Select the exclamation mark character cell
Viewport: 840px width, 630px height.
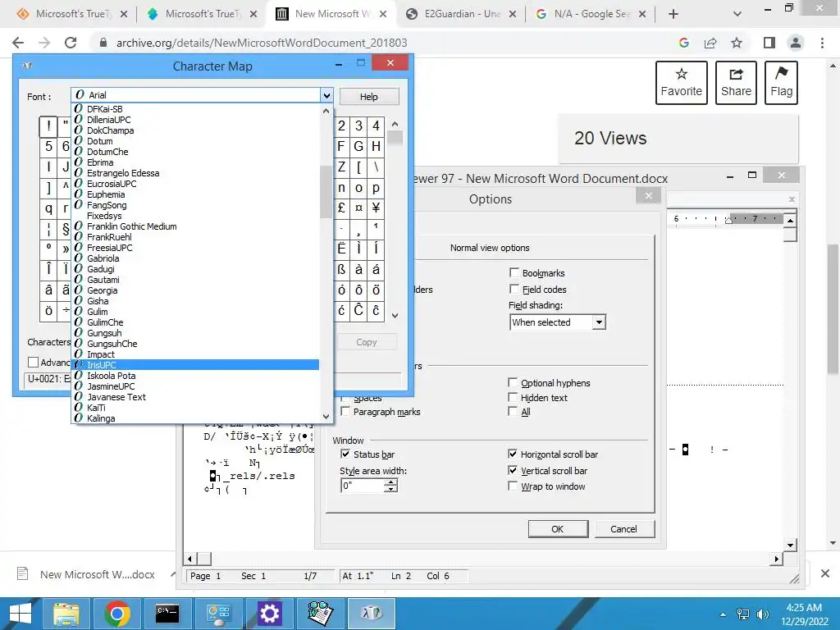pos(48,126)
